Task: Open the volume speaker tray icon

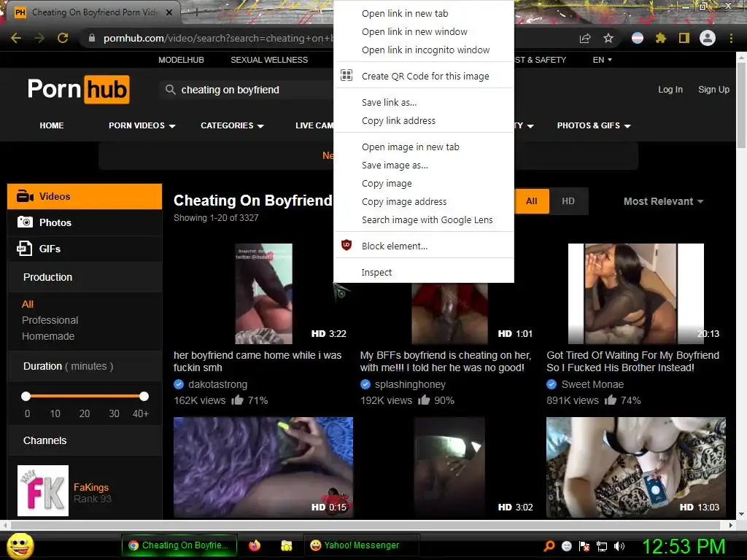Action: click(619, 546)
